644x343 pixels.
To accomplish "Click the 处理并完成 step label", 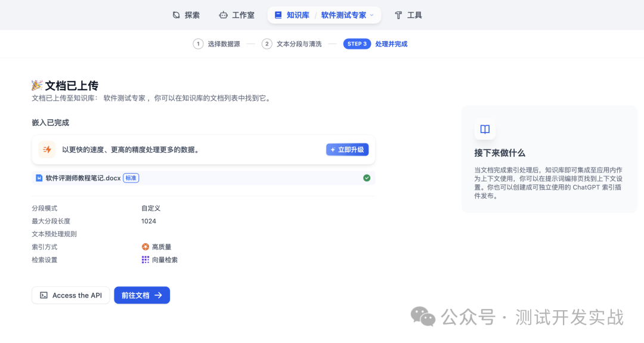I will pyautogui.click(x=391, y=44).
